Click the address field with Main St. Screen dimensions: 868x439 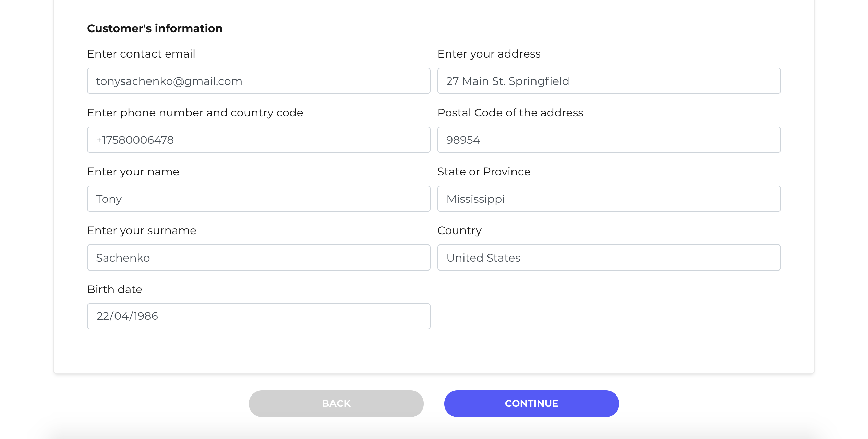[609, 81]
